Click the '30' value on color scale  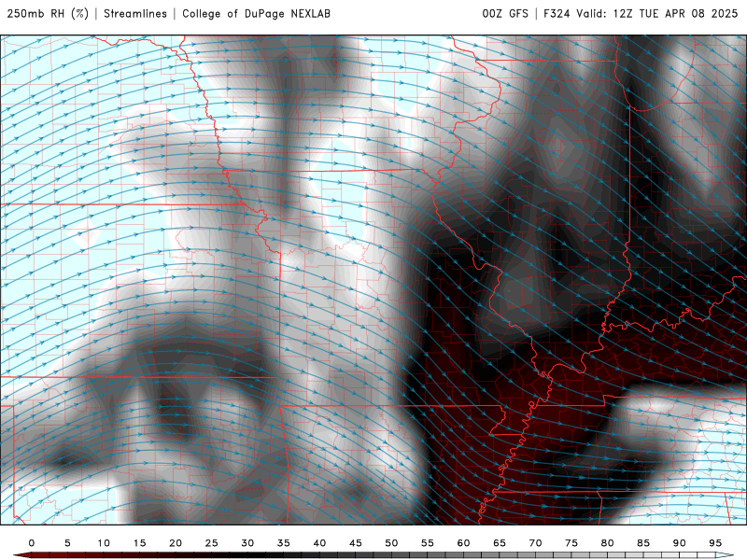pos(247,543)
